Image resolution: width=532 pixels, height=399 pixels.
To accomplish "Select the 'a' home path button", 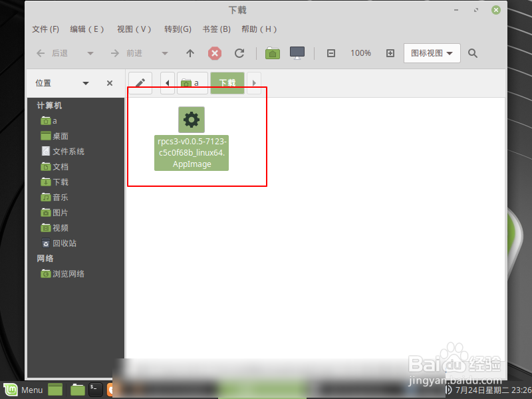I will [192, 82].
